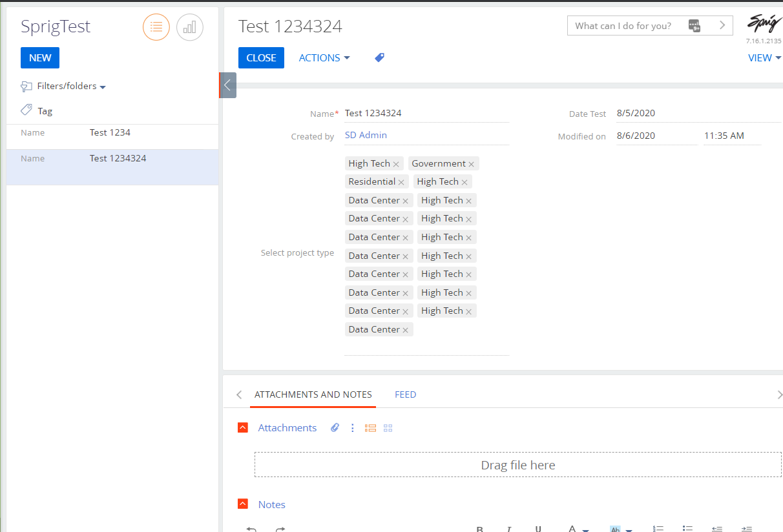Open SD Admin creator link

point(366,135)
